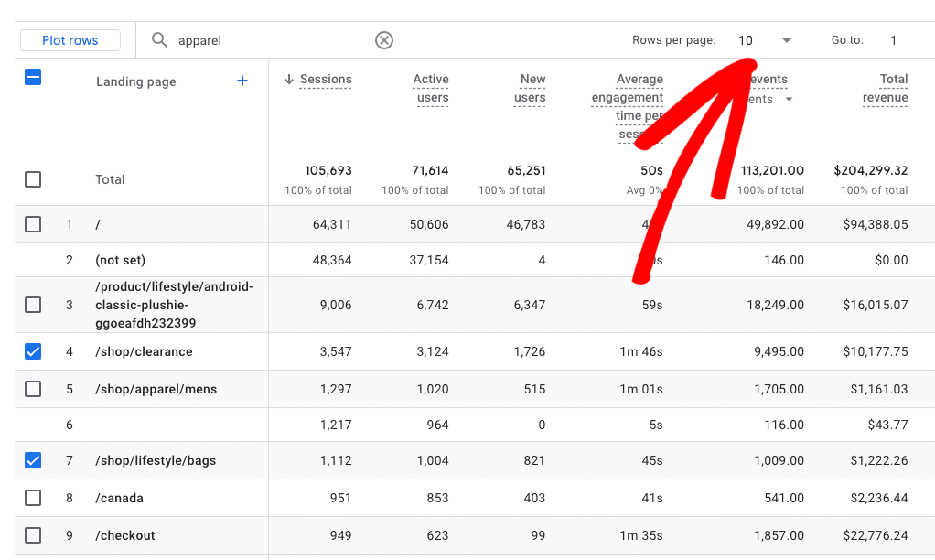
Task: Sort by Total revenue column
Action: (x=885, y=89)
